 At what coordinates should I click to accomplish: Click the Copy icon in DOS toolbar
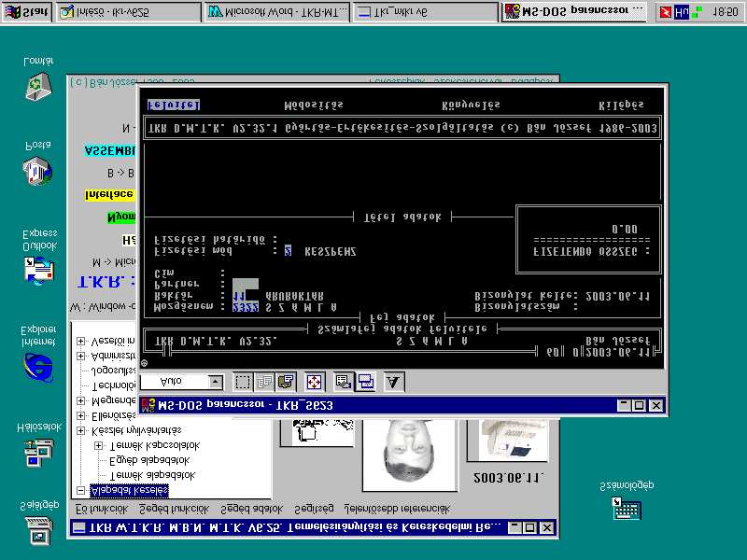coord(263,382)
